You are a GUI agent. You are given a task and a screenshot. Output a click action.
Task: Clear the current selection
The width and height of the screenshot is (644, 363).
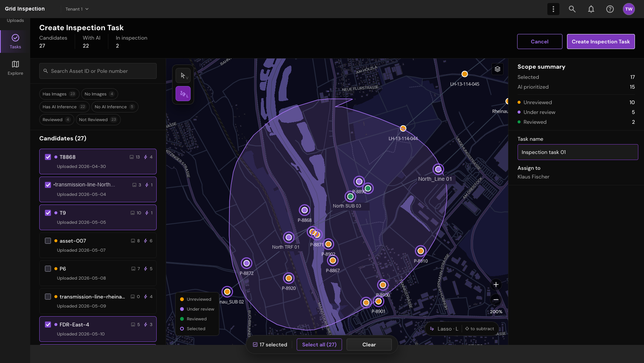point(369,345)
